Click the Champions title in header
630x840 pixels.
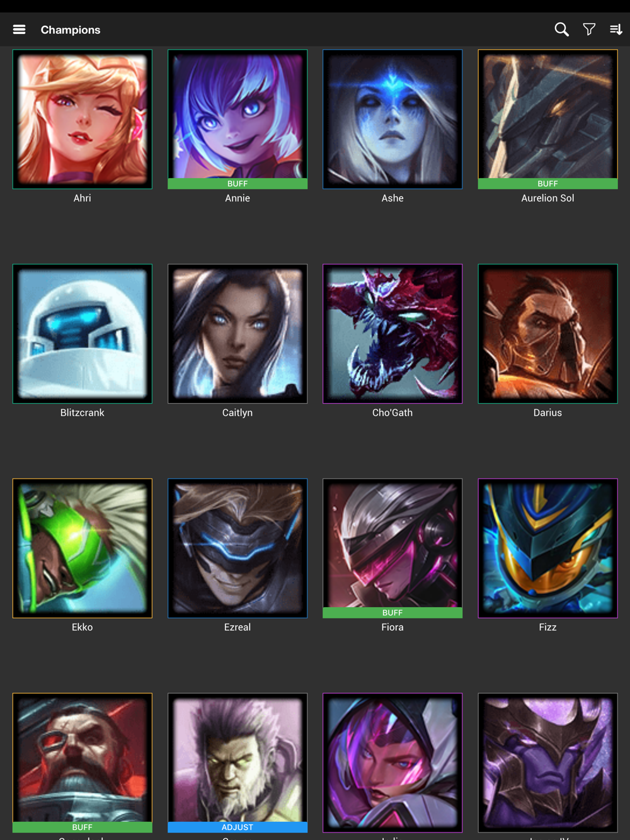tap(71, 30)
